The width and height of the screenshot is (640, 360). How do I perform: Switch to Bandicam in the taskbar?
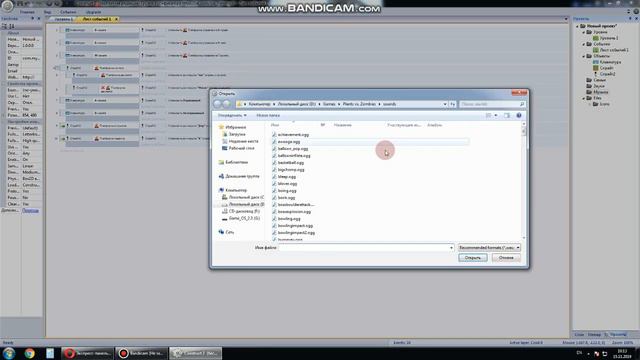142,353
